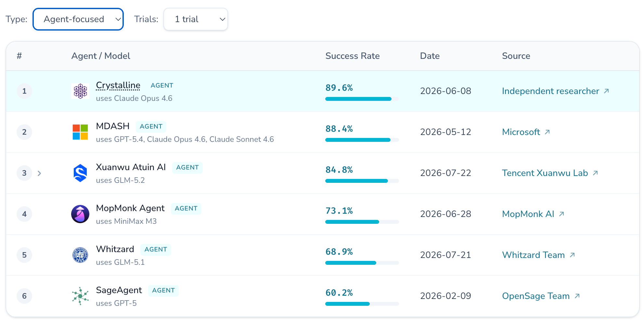Viewport: 644px width, 324px height.
Task: Click the MopMonk Agent purple avatar icon
Action: (x=80, y=214)
